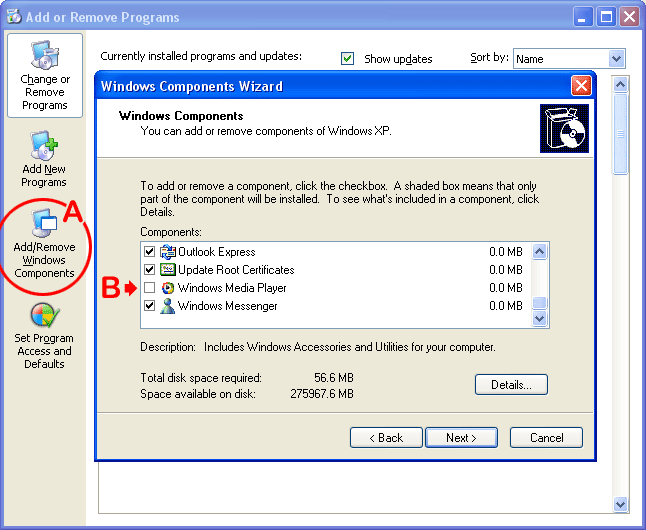Select the Windows Messenger row text
This screenshot has width=646, height=530.
227,306
